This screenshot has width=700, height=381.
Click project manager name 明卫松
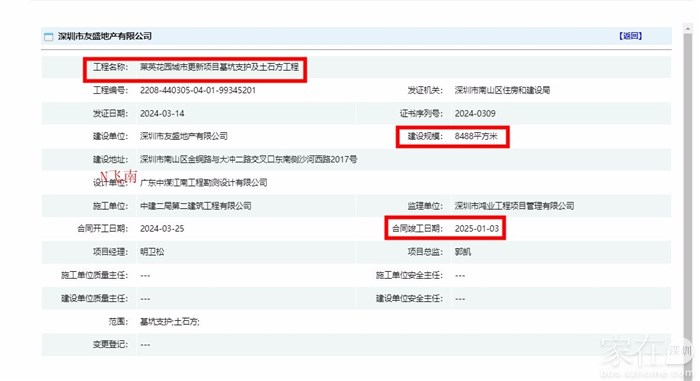tap(152, 251)
